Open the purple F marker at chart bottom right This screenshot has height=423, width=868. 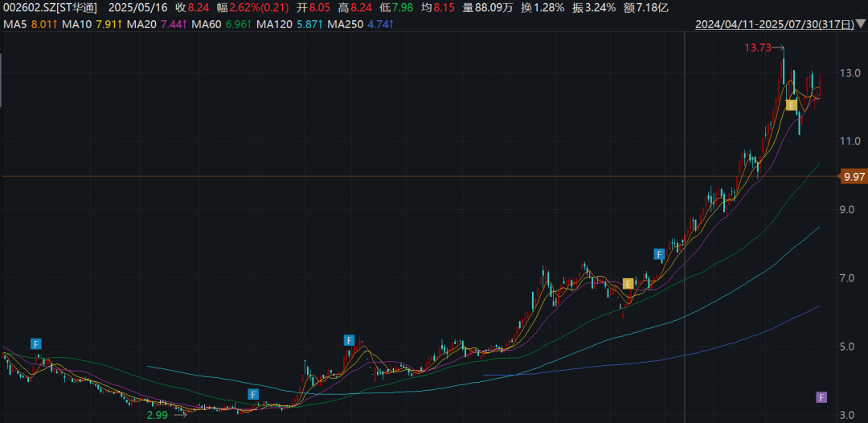coord(822,397)
